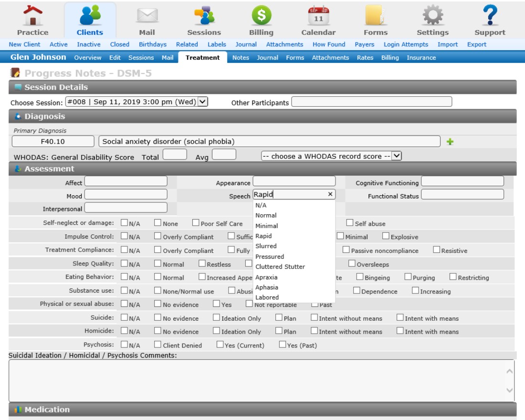
Task: Open the Calendar icon
Action: point(318,15)
